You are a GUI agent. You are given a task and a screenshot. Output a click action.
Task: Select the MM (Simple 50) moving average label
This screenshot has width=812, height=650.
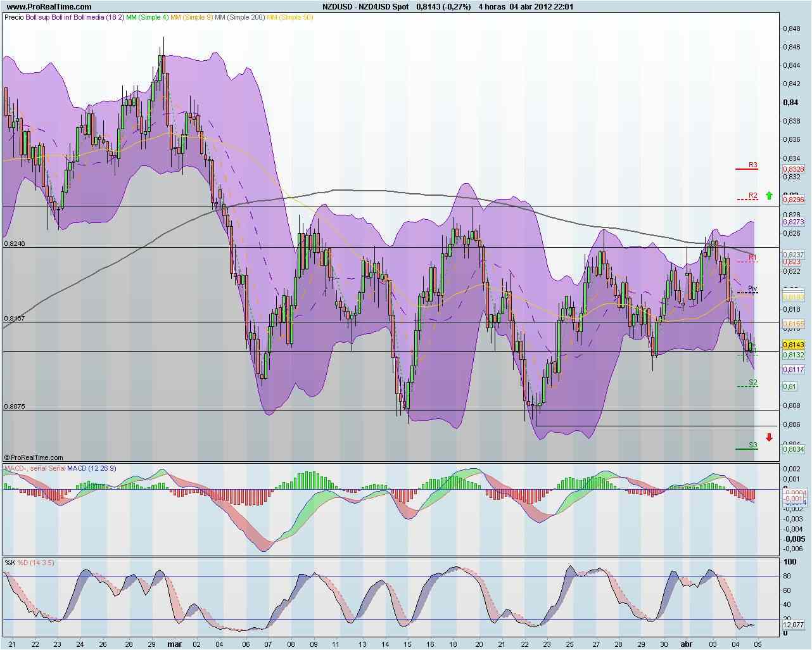[290, 17]
